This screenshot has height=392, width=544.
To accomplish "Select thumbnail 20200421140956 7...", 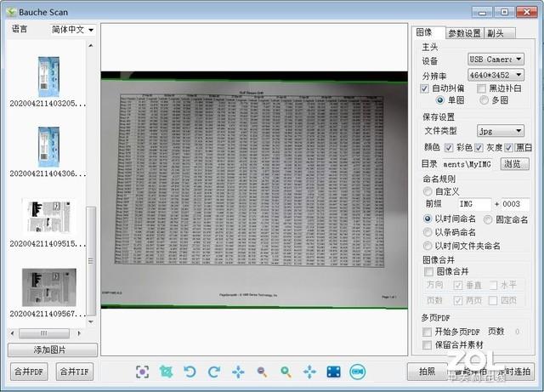I will (x=49, y=287).
